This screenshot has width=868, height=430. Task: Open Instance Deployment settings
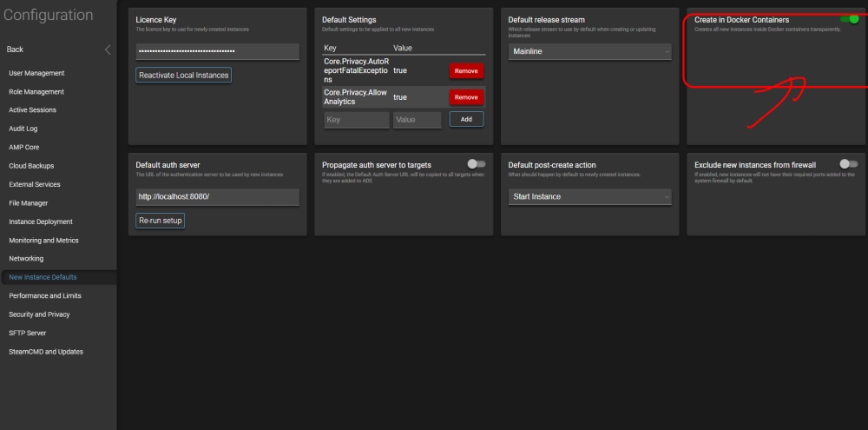(x=41, y=222)
